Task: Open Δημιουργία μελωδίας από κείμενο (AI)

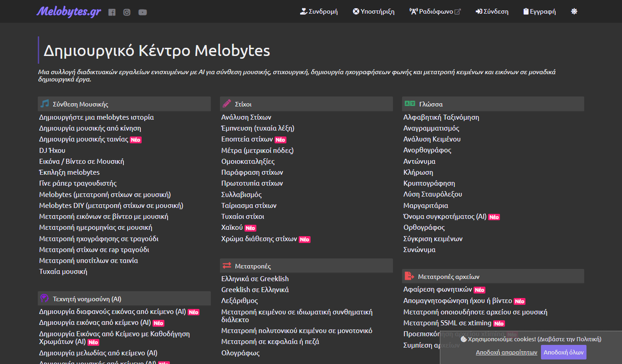Action: [x=98, y=353]
